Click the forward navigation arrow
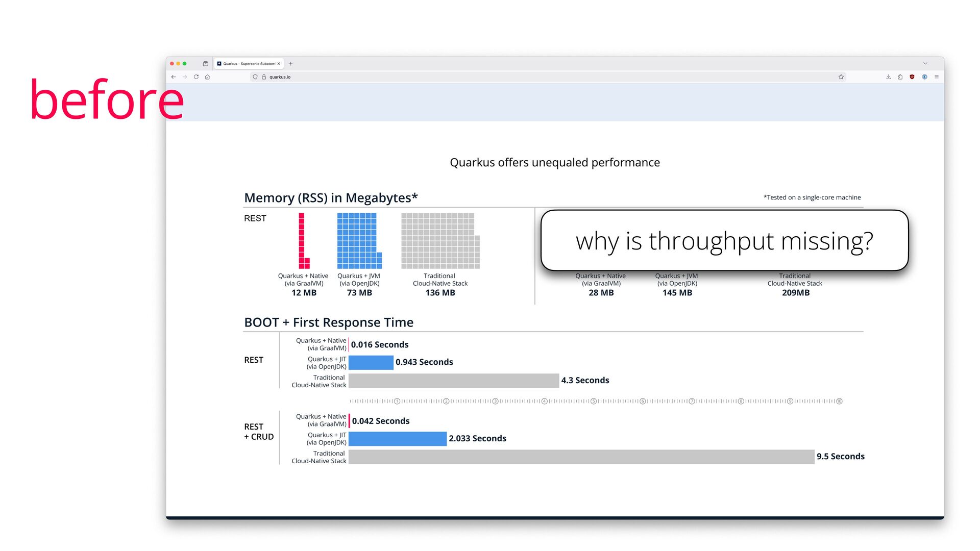Viewport: 980px width, 551px height. (185, 77)
